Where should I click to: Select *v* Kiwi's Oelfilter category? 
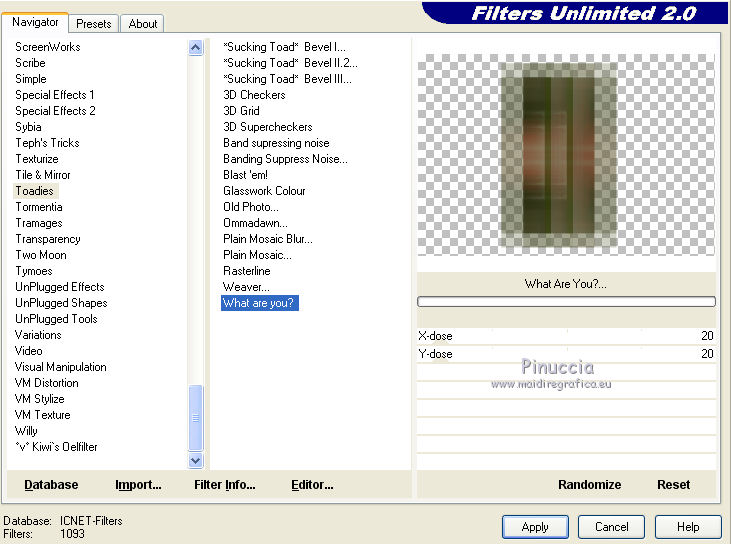56,447
